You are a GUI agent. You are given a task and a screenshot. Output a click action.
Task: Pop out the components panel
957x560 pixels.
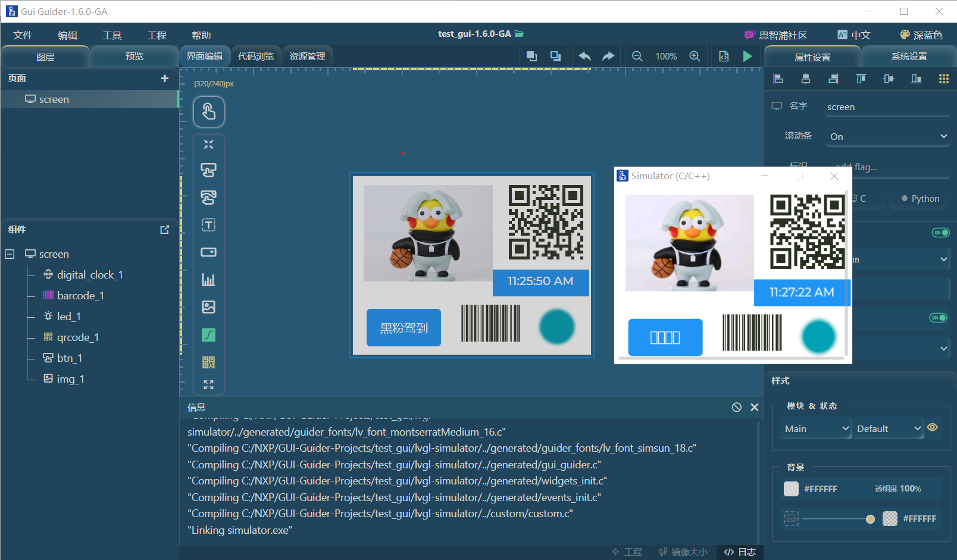tap(165, 230)
